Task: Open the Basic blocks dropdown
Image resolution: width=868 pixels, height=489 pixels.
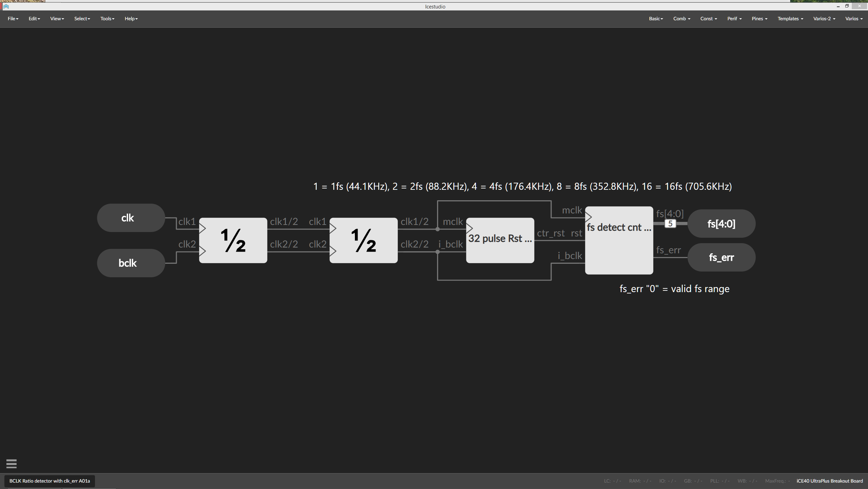Action: click(x=655, y=19)
